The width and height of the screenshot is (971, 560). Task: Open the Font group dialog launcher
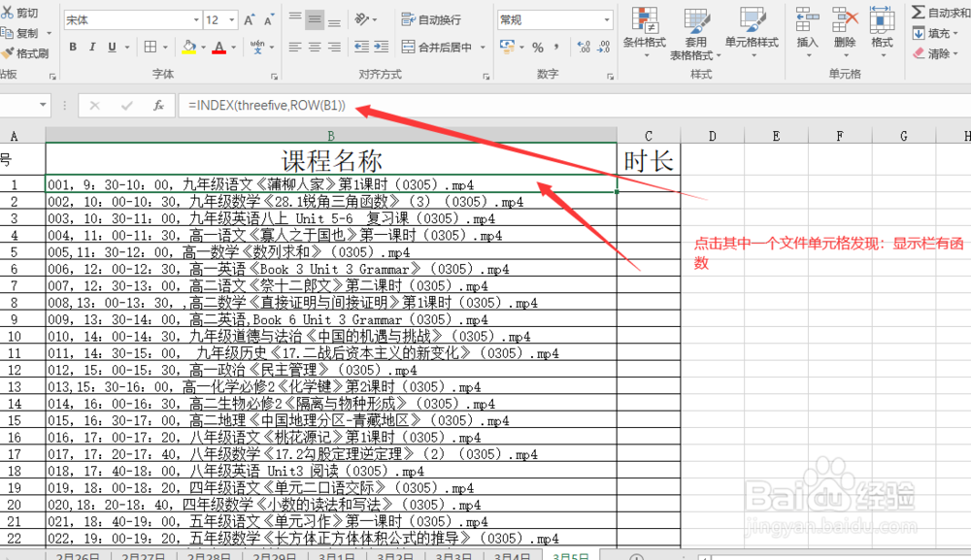point(274,77)
